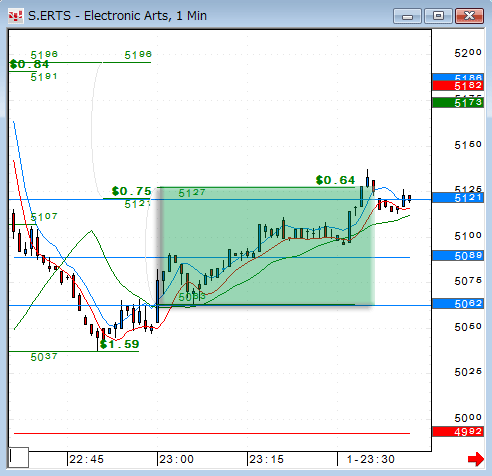Maximize the chart window
Screen dimensions: 492x476
[438, 16]
